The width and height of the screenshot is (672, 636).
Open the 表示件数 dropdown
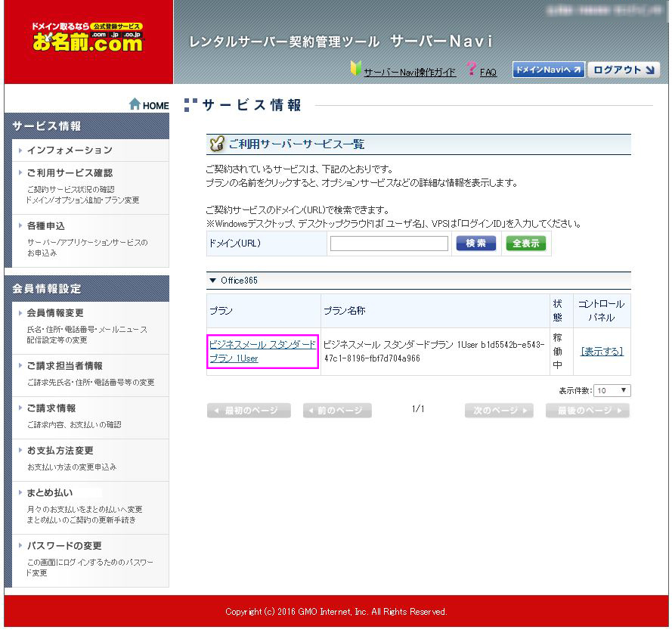pyautogui.click(x=612, y=391)
